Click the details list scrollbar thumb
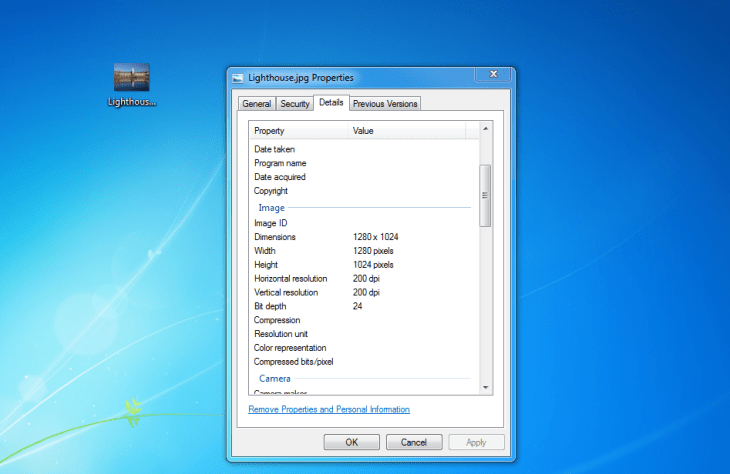This screenshot has width=730, height=474. pyautogui.click(x=486, y=196)
